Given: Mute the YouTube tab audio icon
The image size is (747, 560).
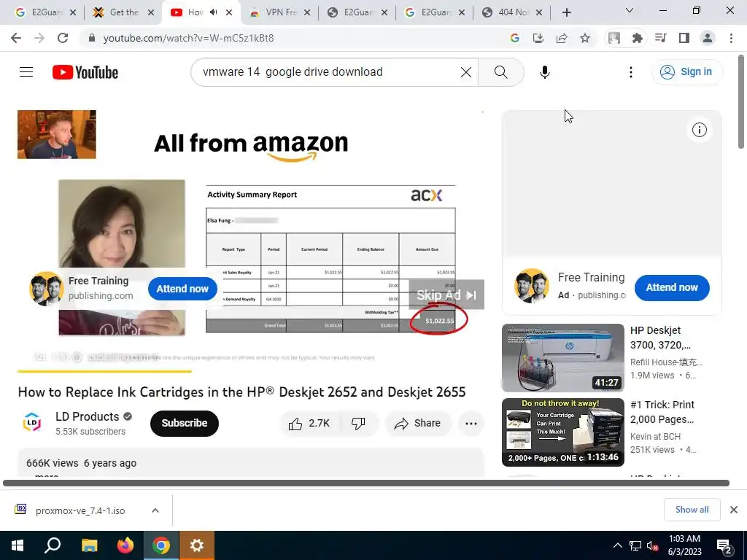Looking at the screenshot, I should (x=214, y=12).
